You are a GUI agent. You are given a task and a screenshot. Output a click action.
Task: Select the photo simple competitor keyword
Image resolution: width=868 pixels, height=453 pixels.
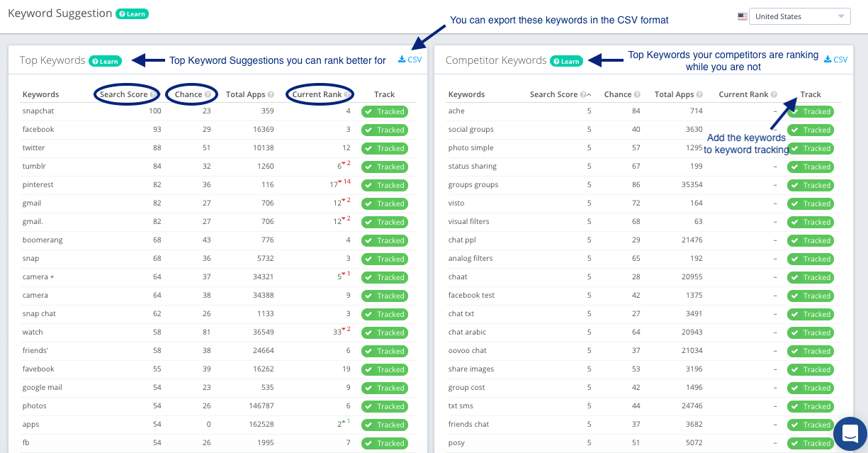point(471,148)
